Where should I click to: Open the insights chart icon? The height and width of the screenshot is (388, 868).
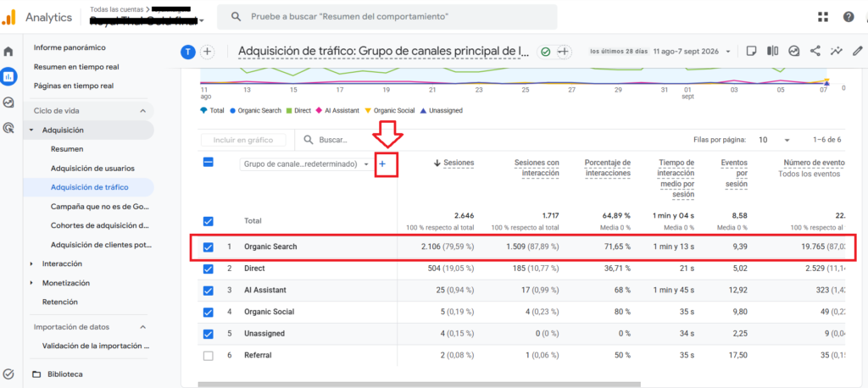tap(793, 52)
